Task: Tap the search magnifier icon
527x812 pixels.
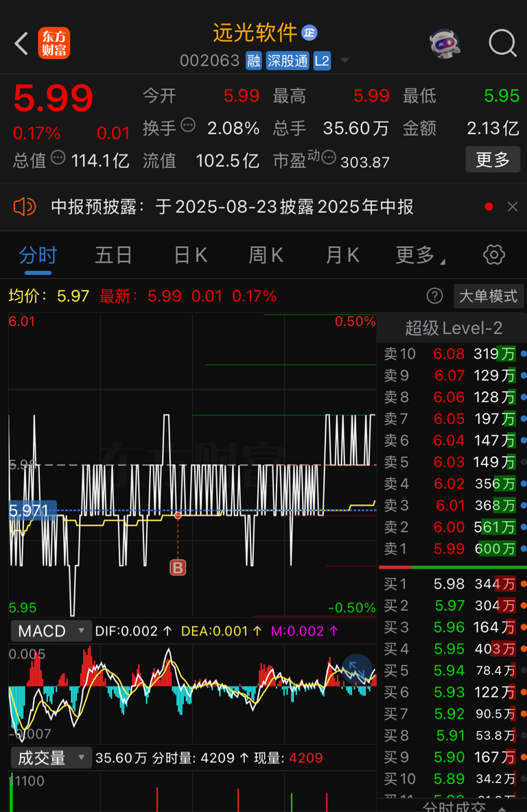Action: coord(502,43)
